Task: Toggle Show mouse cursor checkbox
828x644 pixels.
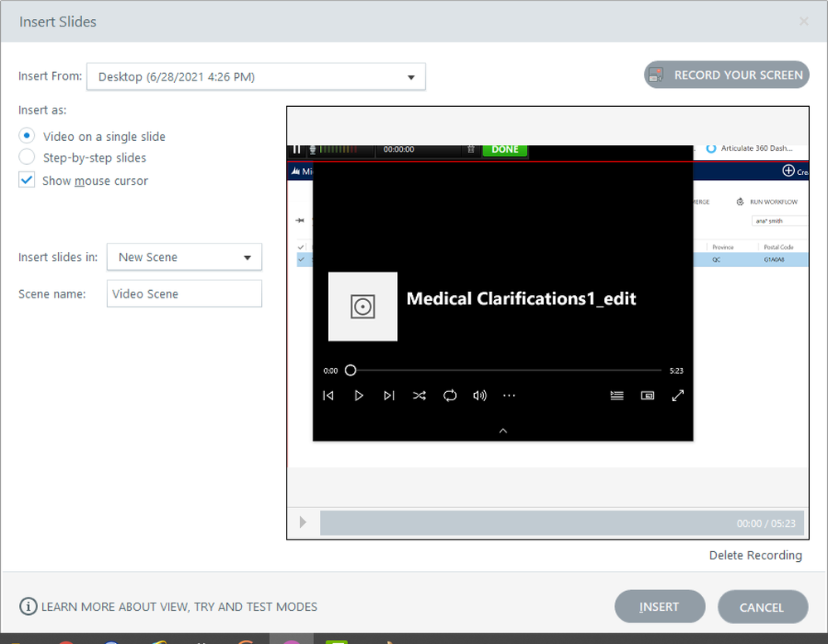Action: click(x=27, y=180)
